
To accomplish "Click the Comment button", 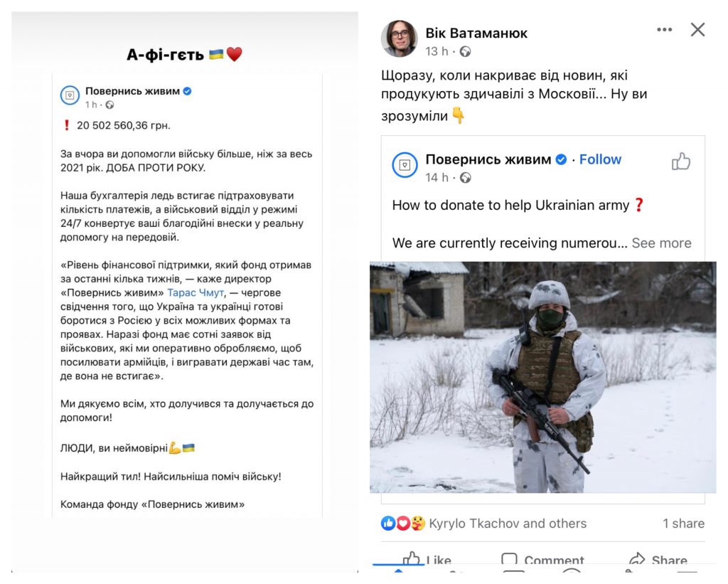I will click(542, 561).
